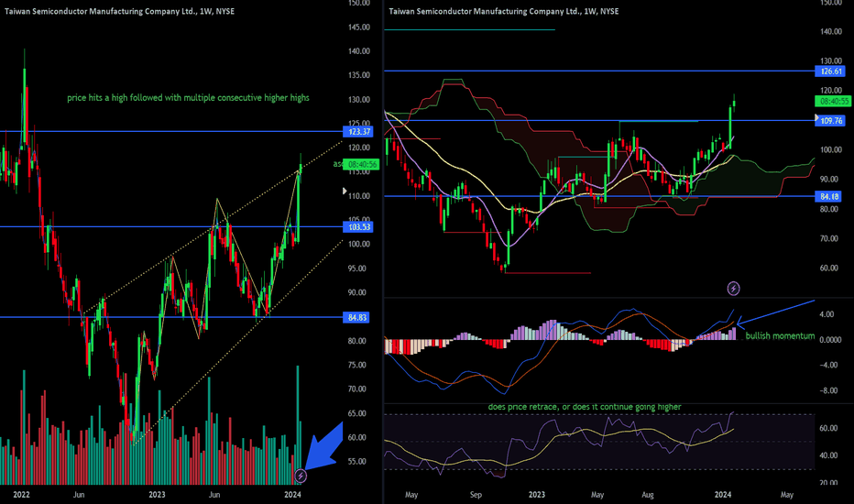
Task: Select the 84.18 blue price label
Action: tap(828, 196)
